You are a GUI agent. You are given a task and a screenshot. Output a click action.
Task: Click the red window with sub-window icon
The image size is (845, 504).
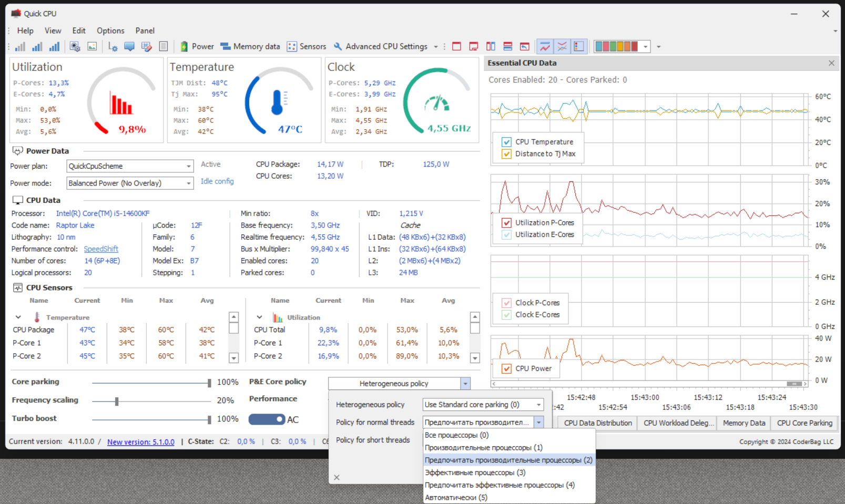coord(474,47)
